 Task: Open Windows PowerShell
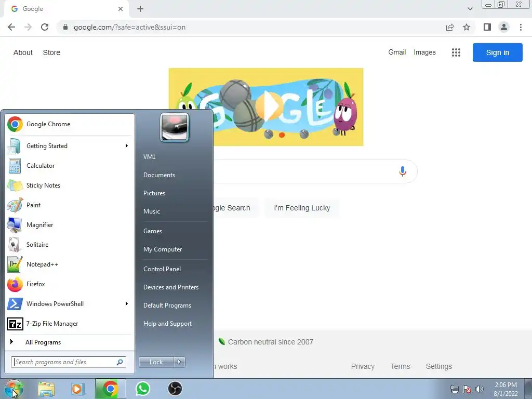69,303
